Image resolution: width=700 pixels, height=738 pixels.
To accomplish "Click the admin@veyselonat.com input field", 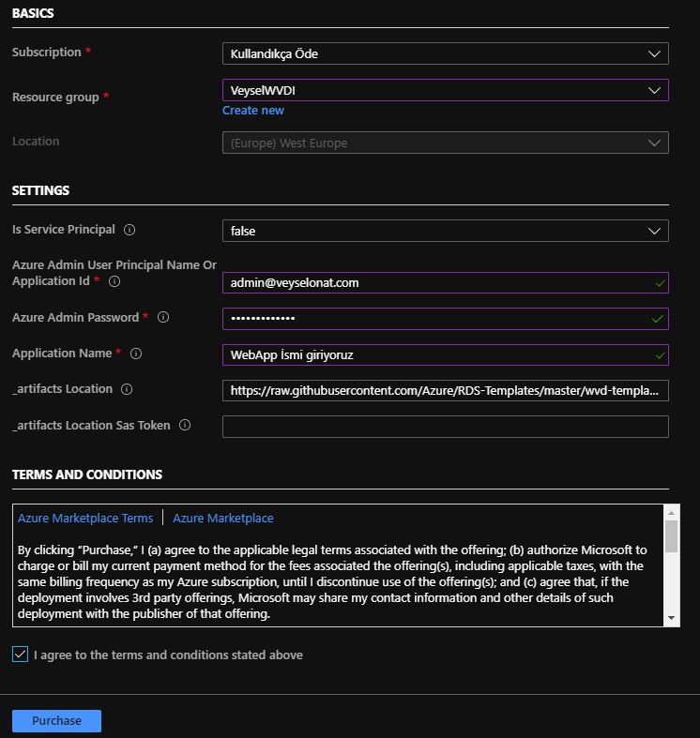I will (x=445, y=282).
